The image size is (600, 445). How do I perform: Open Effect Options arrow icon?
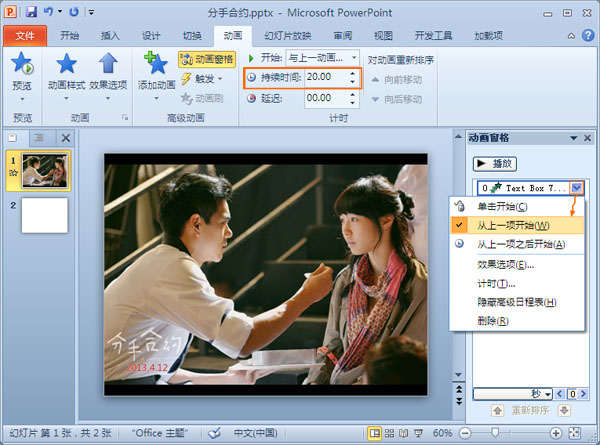pyautogui.click(x=108, y=63)
